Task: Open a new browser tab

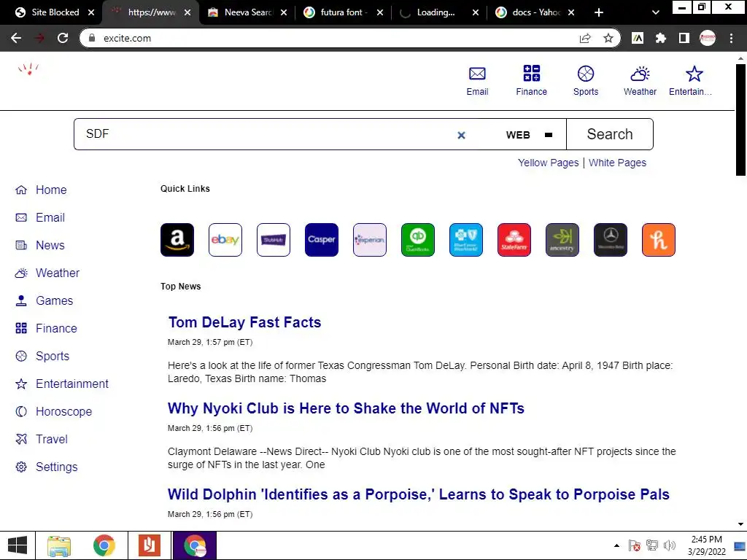Action: click(x=599, y=12)
